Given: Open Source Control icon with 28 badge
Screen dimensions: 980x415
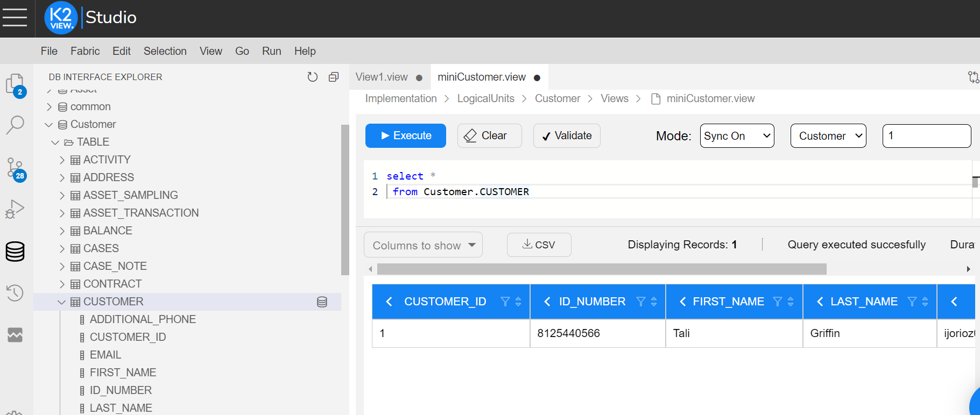Looking at the screenshot, I should [16, 169].
